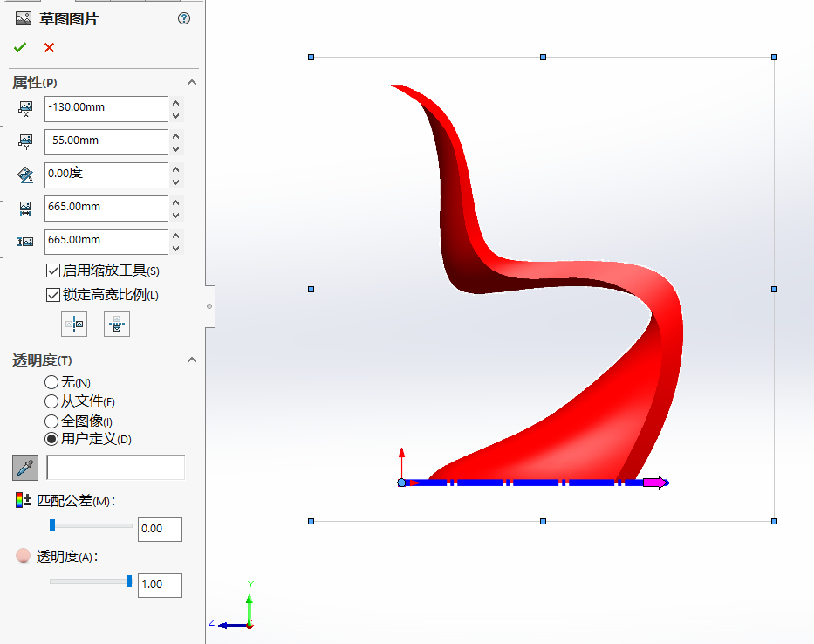The image size is (814, 644).
Task: Click the top-center image resize handle
Action: tap(543, 57)
